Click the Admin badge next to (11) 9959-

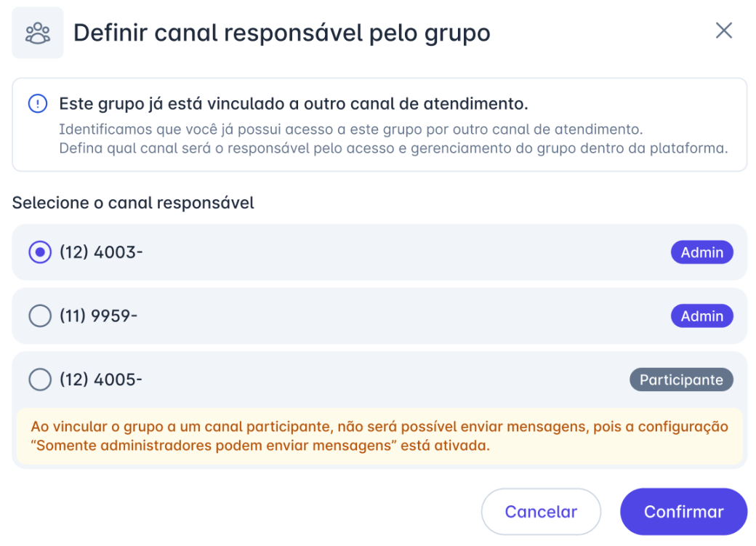pos(701,316)
